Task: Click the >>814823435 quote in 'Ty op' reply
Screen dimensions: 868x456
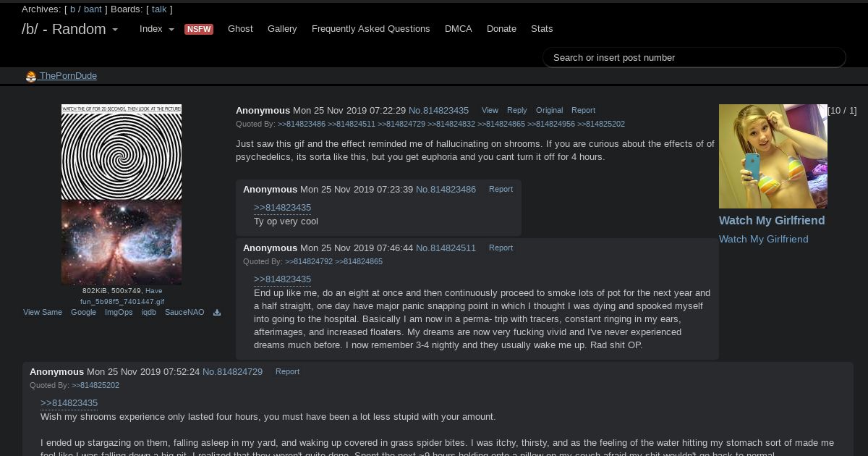Action: 282,208
